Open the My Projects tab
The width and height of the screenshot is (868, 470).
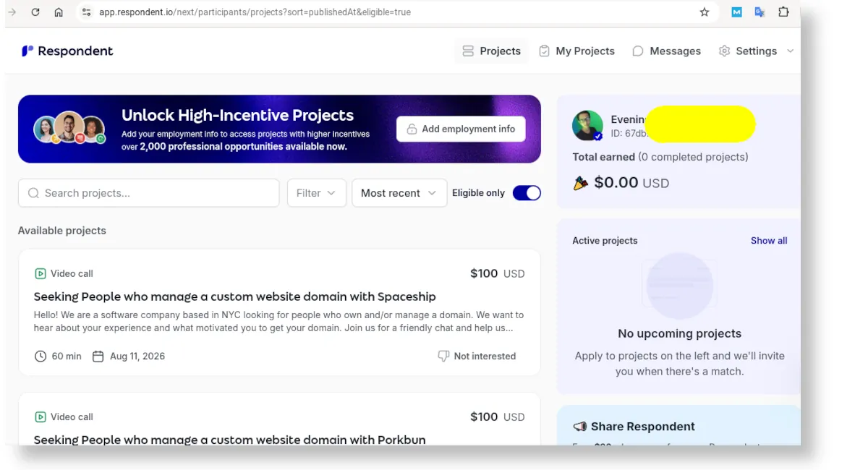point(576,51)
